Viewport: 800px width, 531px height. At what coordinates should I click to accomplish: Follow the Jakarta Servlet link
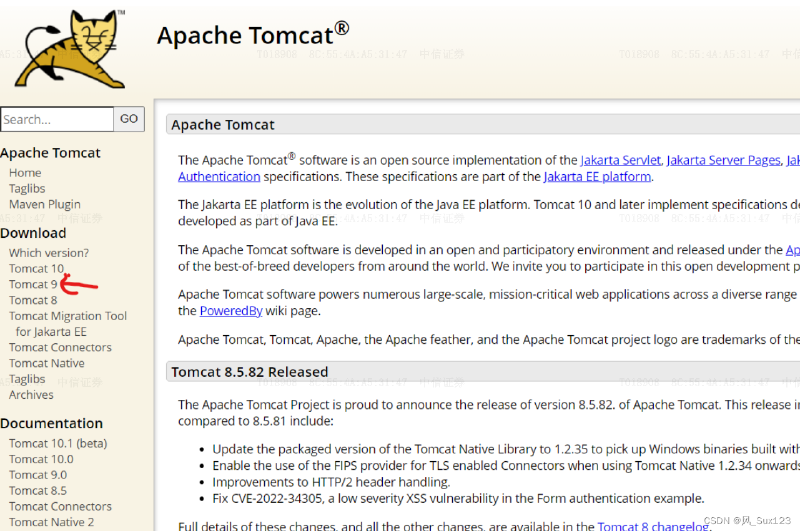click(x=620, y=161)
